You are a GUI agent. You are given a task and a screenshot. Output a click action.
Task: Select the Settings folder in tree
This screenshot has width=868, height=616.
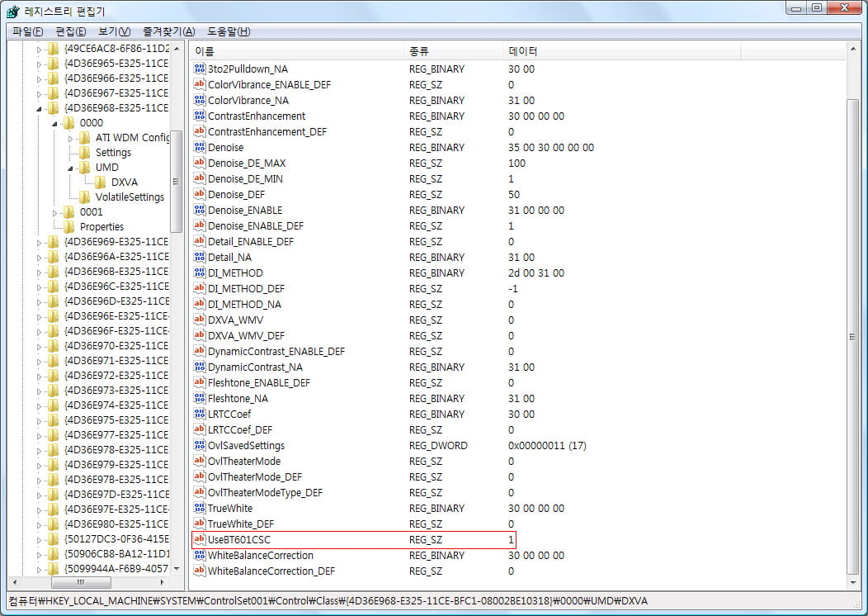coord(113,152)
